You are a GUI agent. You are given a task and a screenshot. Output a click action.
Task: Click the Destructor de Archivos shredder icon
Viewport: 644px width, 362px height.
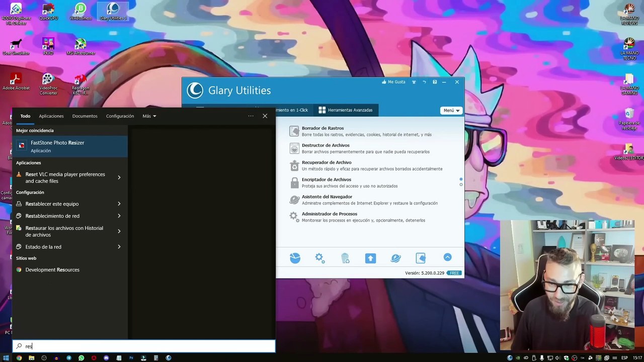294,148
